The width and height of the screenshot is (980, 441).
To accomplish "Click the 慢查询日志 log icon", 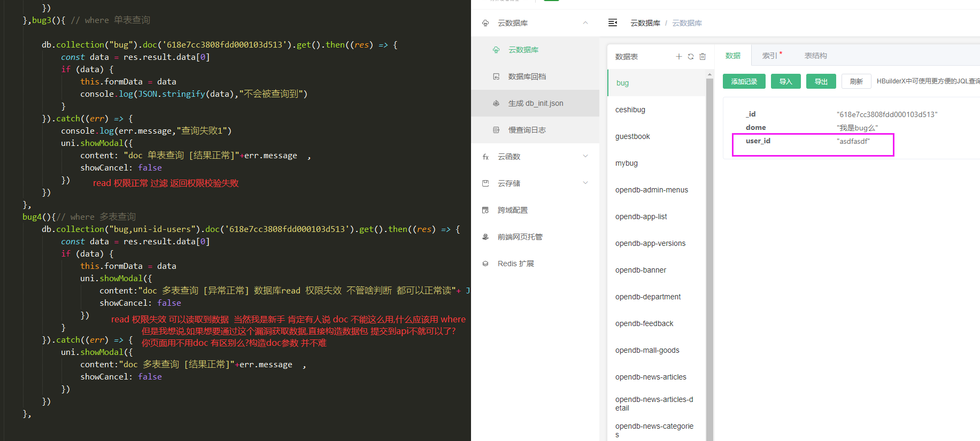I will (x=496, y=130).
